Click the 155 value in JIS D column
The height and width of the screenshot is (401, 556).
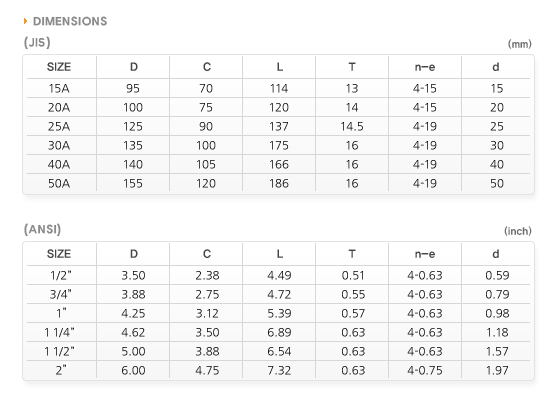pyautogui.click(x=133, y=183)
